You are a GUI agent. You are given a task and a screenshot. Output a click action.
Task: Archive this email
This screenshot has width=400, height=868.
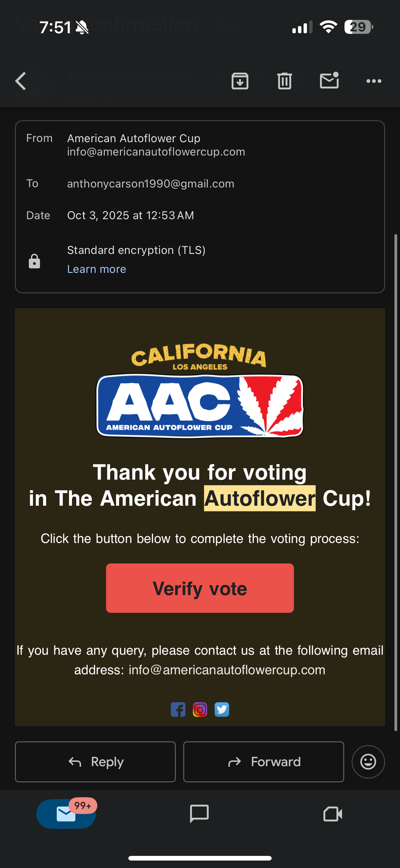(240, 81)
